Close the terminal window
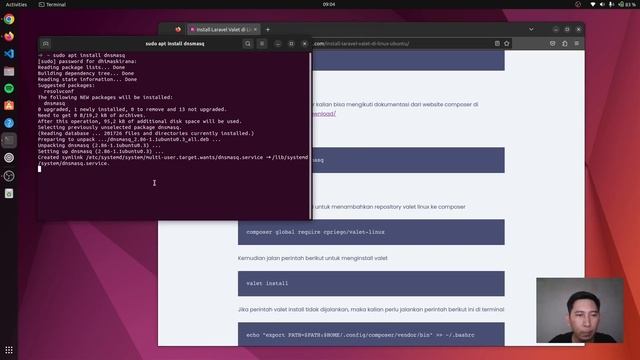640x360 pixels. tap(304, 44)
